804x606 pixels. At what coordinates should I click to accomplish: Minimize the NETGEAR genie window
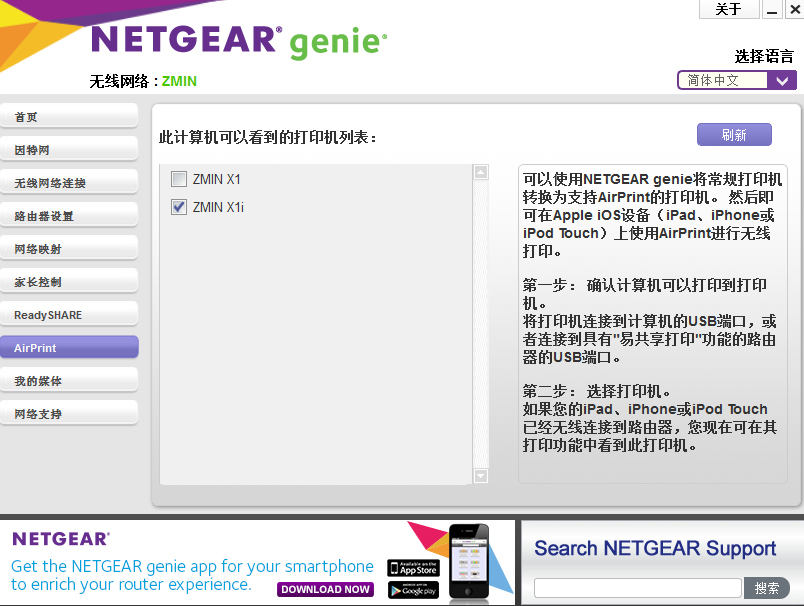772,9
